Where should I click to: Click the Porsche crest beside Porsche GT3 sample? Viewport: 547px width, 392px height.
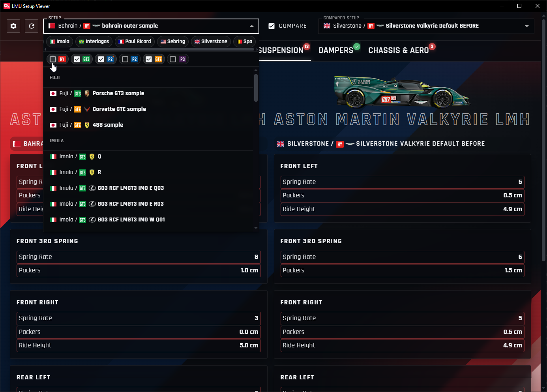pos(87,93)
